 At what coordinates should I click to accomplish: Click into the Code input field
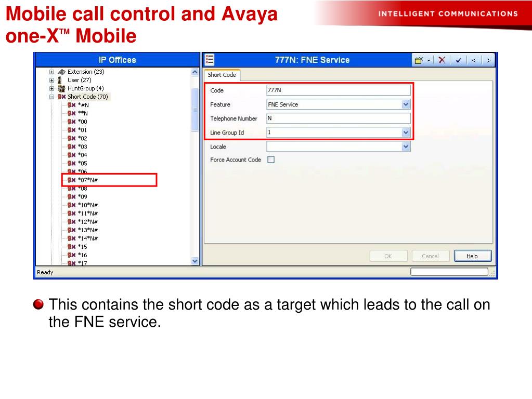(x=338, y=90)
